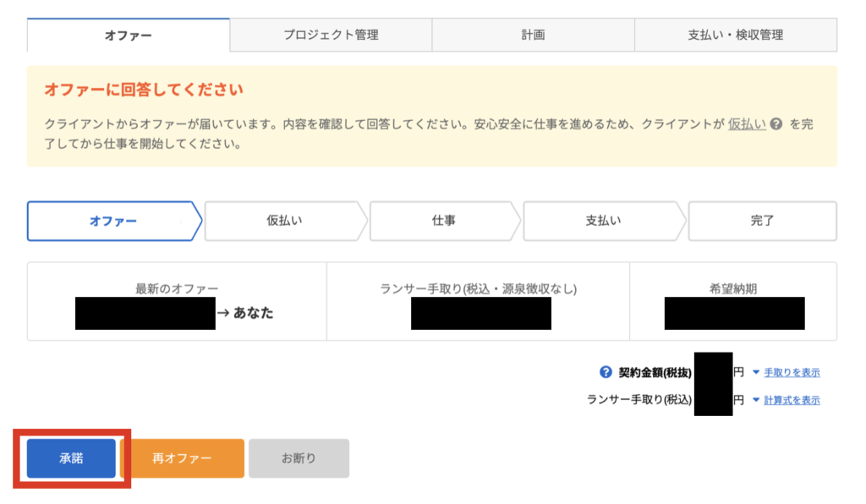866x504 pixels.
Task: Switch to the プロジェクト管理 tab
Action: [331, 35]
